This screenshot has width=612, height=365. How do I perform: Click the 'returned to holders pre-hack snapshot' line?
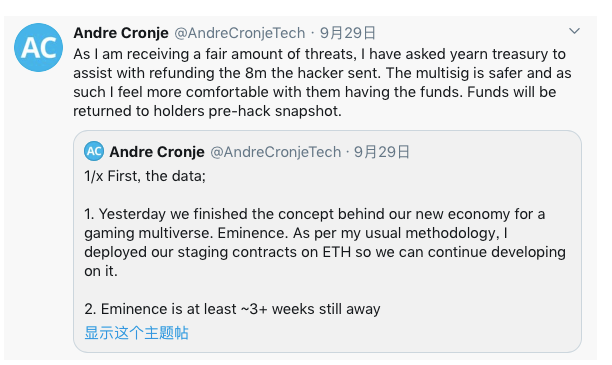point(207,111)
